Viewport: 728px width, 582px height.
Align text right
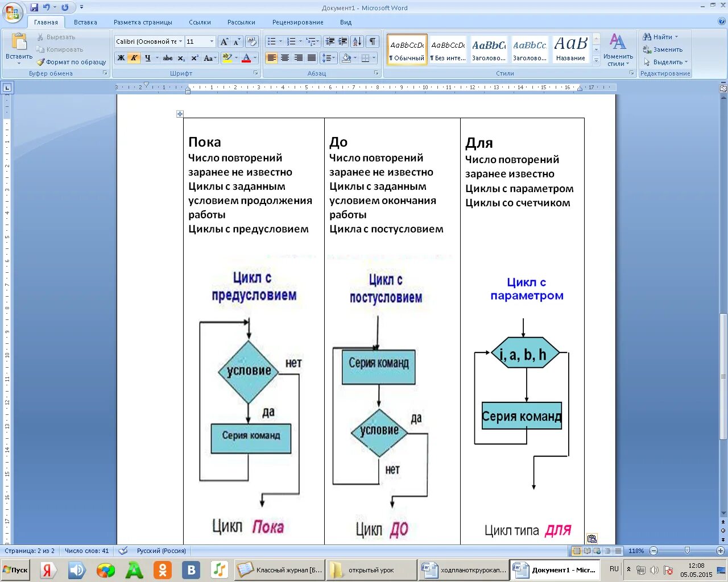click(x=298, y=58)
